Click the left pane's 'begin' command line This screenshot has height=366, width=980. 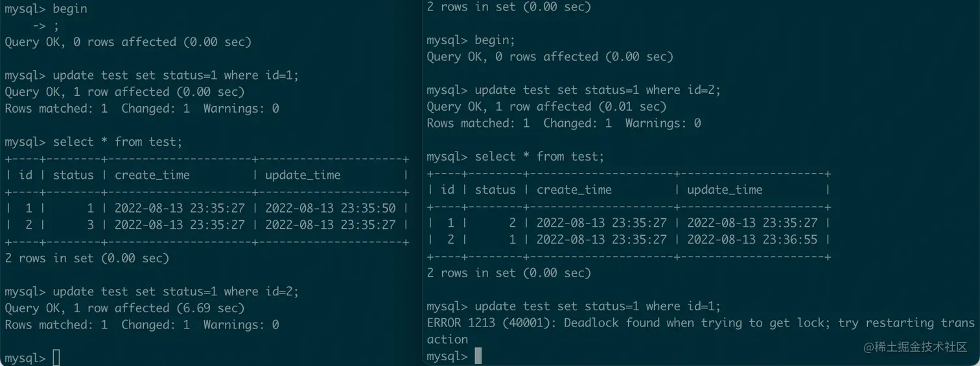pyautogui.click(x=46, y=9)
